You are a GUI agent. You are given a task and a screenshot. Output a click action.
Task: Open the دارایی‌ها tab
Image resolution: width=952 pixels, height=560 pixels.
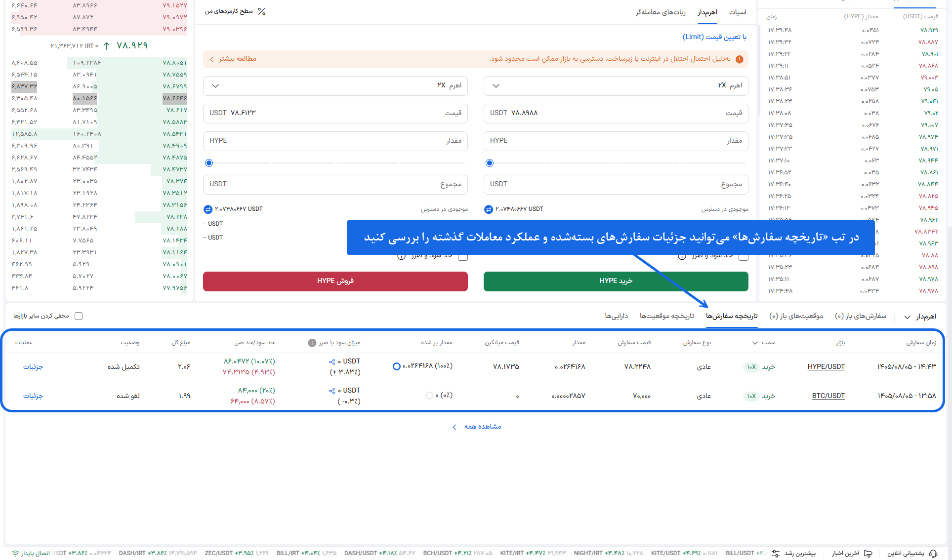coord(617,316)
